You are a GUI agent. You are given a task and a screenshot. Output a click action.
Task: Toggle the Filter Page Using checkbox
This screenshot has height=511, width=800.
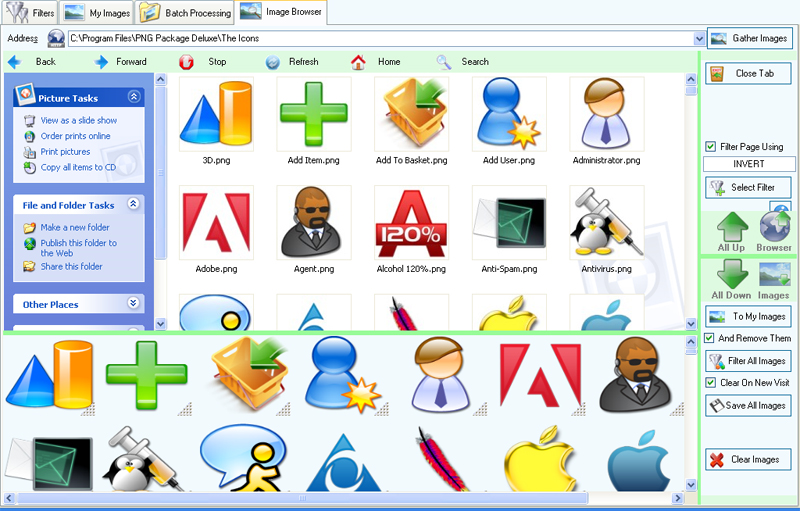pos(711,147)
